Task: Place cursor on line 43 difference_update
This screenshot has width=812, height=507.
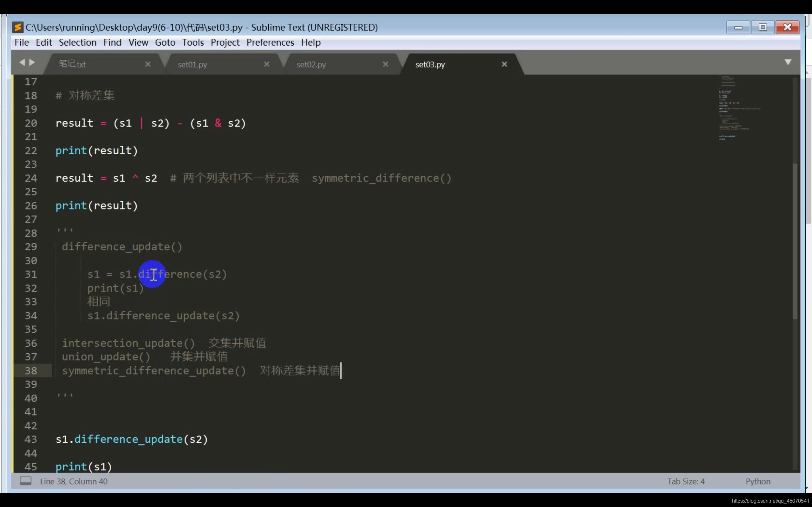Action: (128, 439)
